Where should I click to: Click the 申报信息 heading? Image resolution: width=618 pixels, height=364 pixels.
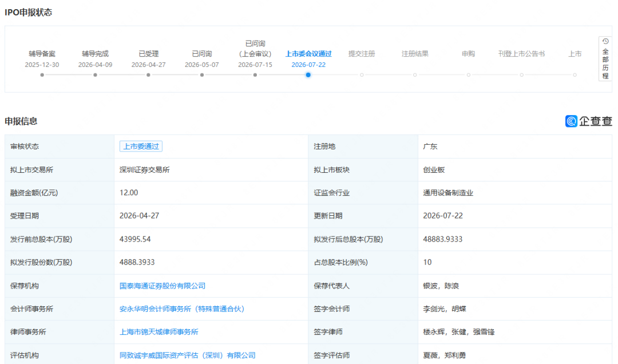click(x=21, y=121)
